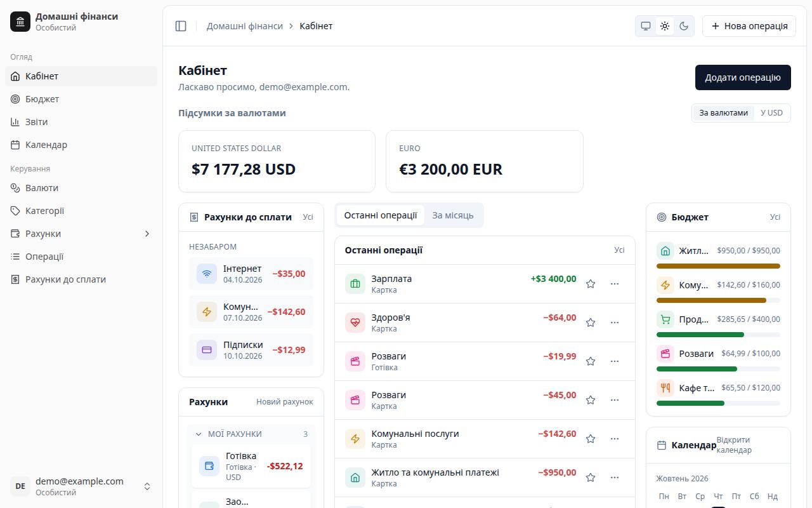Expand the Рахунки sidebar chevron

click(147, 234)
